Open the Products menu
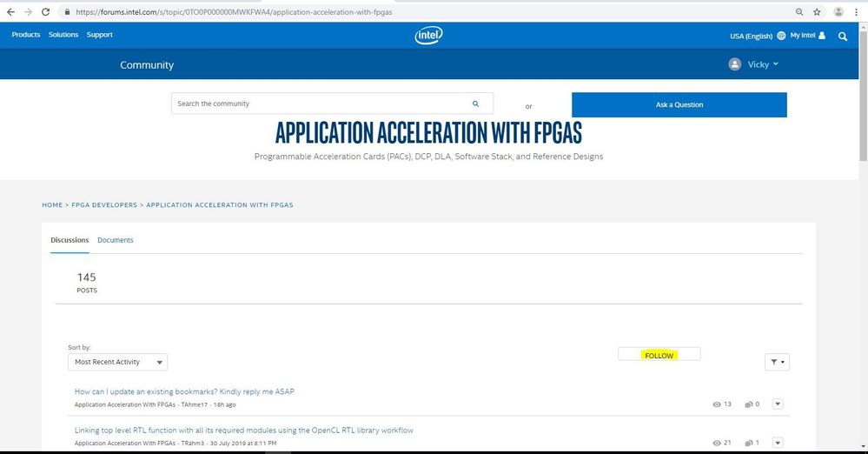Image resolution: width=868 pixels, height=454 pixels. pyautogui.click(x=25, y=35)
